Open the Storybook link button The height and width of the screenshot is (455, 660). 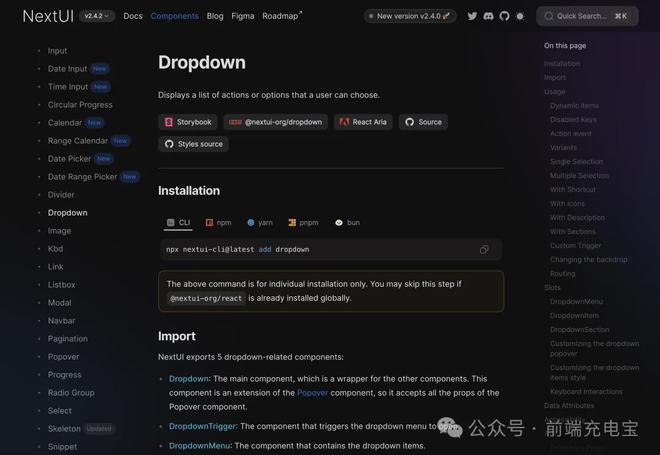[x=187, y=122]
